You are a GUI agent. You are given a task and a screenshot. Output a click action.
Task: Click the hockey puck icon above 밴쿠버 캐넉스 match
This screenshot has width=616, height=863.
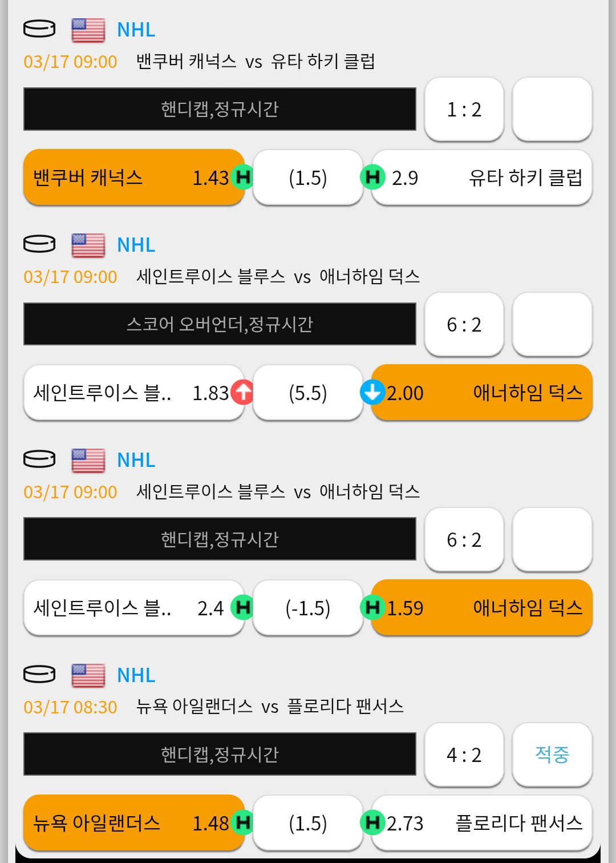[x=39, y=29]
